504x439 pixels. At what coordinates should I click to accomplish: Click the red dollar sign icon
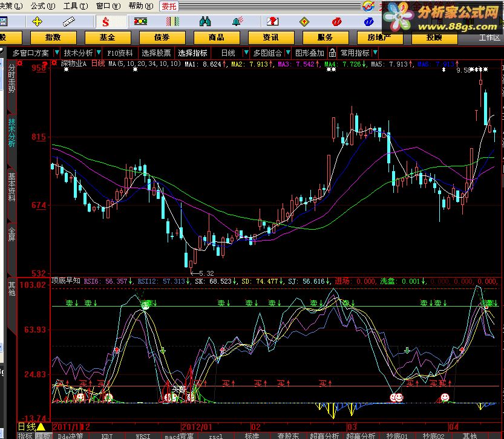[x=105, y=22]
